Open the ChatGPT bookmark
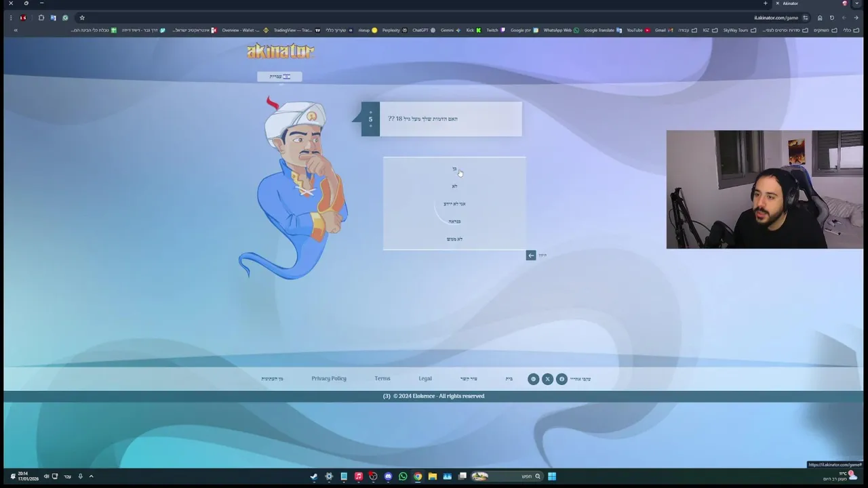868x488 pixels. tap(424, 30)
